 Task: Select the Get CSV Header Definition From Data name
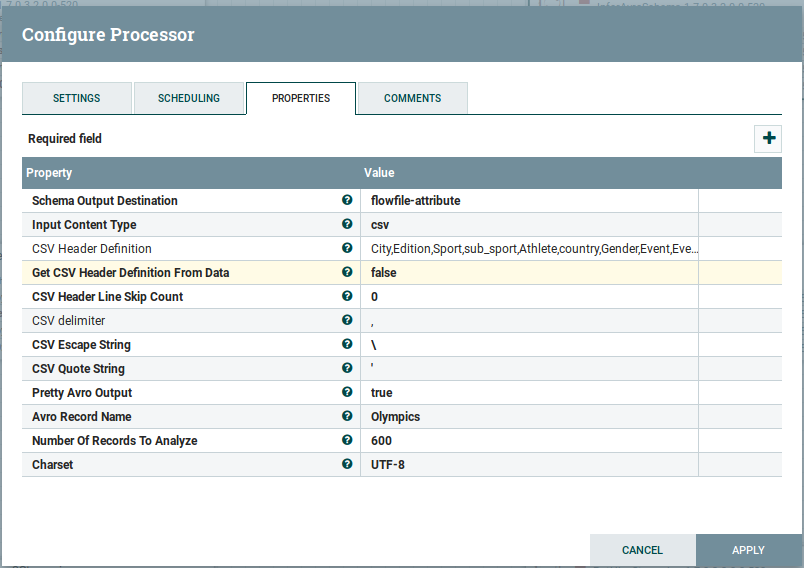131,273
